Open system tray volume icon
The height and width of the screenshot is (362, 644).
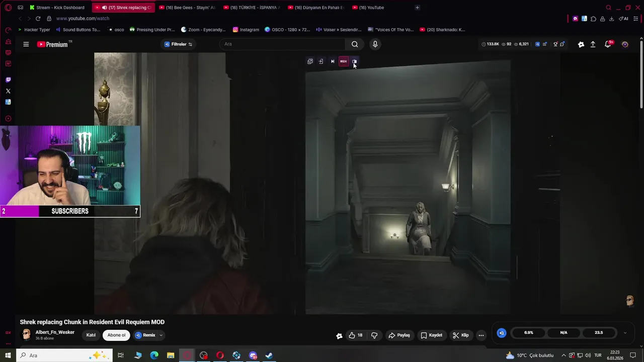588,355
